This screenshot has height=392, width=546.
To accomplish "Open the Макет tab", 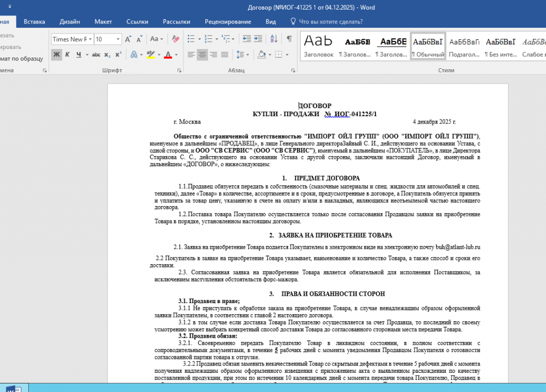I will tap(103, 21).
